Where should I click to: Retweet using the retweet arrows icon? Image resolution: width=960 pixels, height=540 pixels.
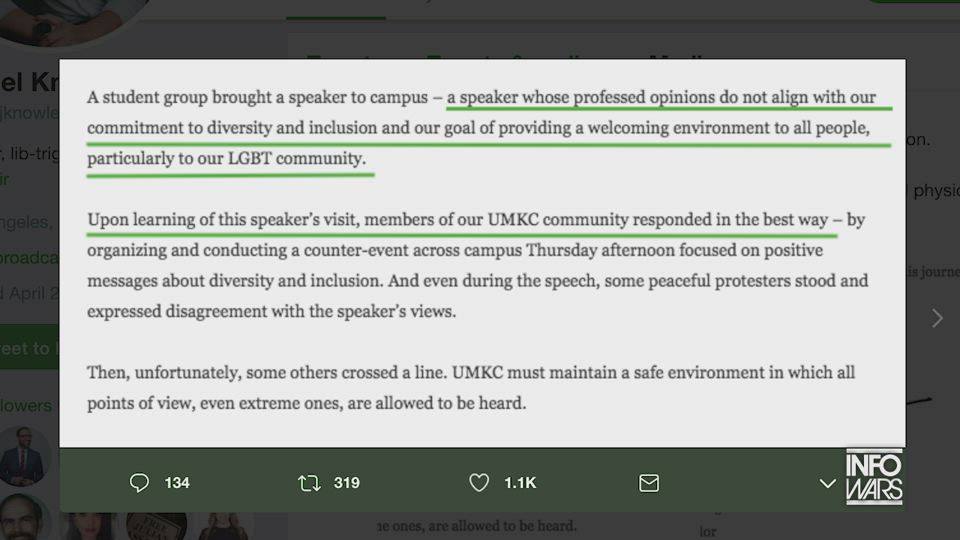pyautogui.click(x=309, y=483)
